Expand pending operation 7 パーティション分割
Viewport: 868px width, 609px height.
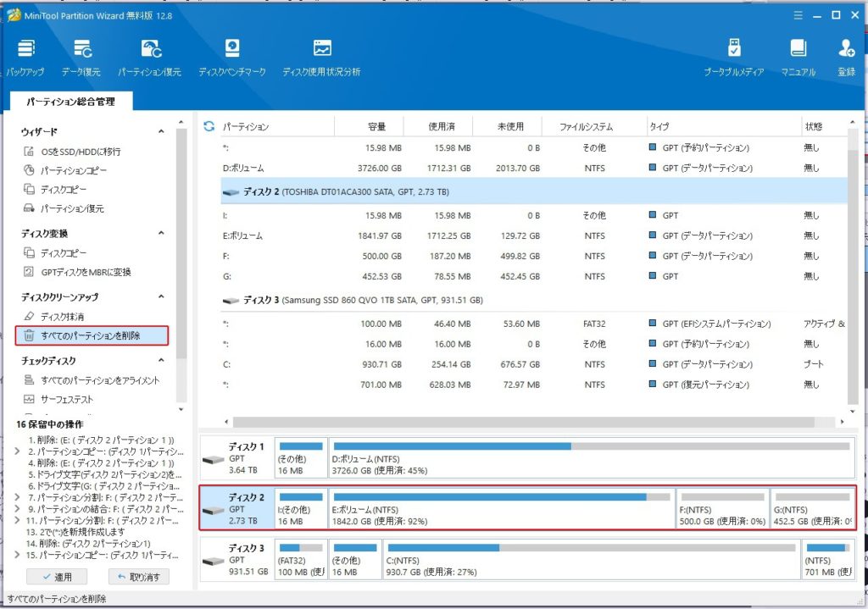[x=18, y=497]
